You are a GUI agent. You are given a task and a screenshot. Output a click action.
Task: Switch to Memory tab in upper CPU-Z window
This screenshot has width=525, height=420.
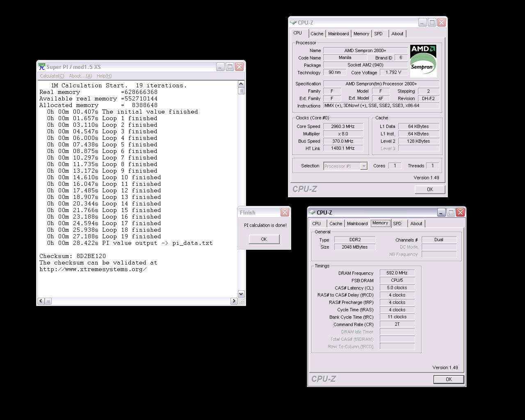coord(361,34)
